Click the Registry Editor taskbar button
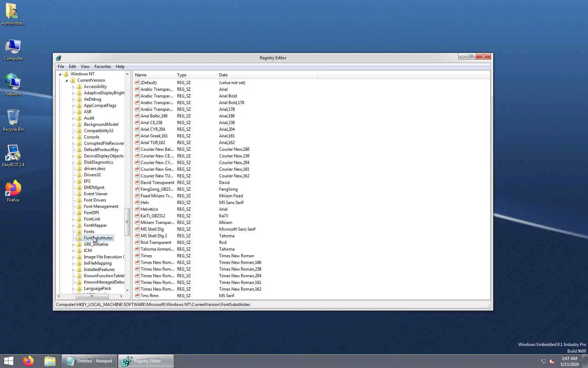The image size is (588, 368). [x=146, y=361]
